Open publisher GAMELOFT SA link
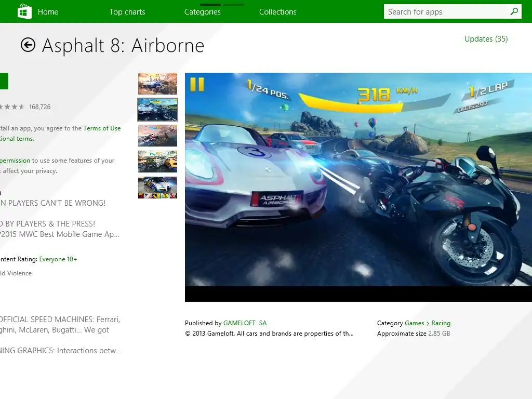The width and height of the screenshot is (532, 399). [245, 323]
